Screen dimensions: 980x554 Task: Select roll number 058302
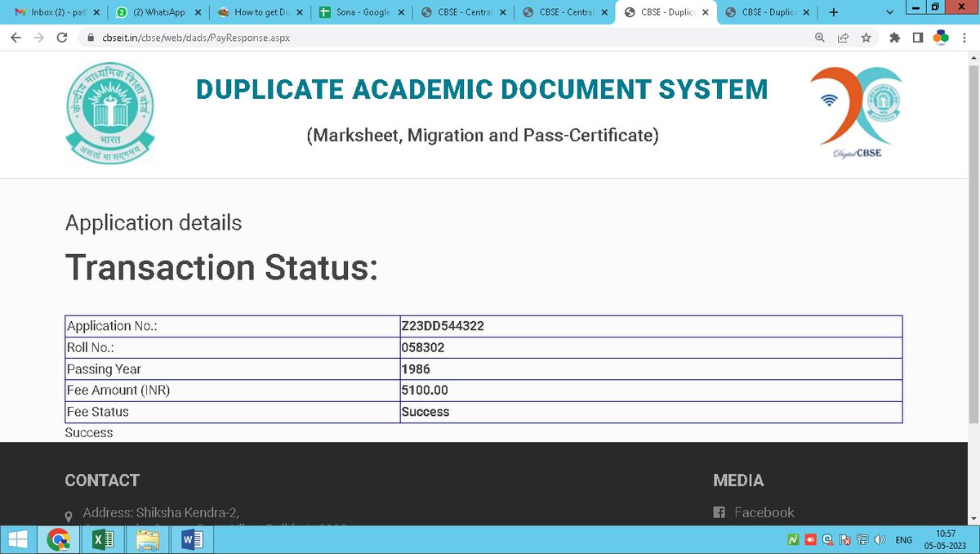click(x=423, y=347)
